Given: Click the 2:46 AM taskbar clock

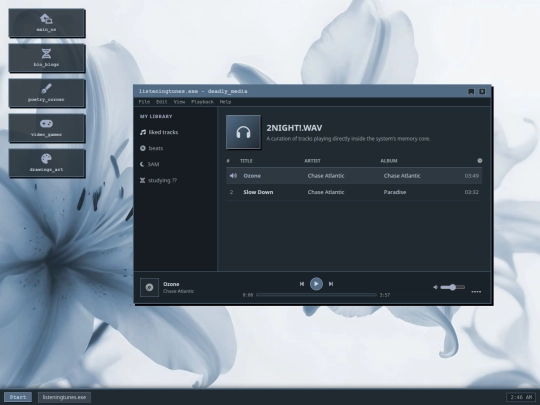Looking at the screenshot, I should point(521,397).
